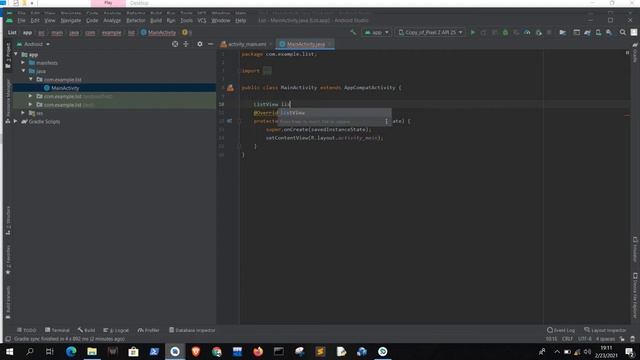Expand the res folder
This screenshot has width=640, height=360.
click(23, 113)
